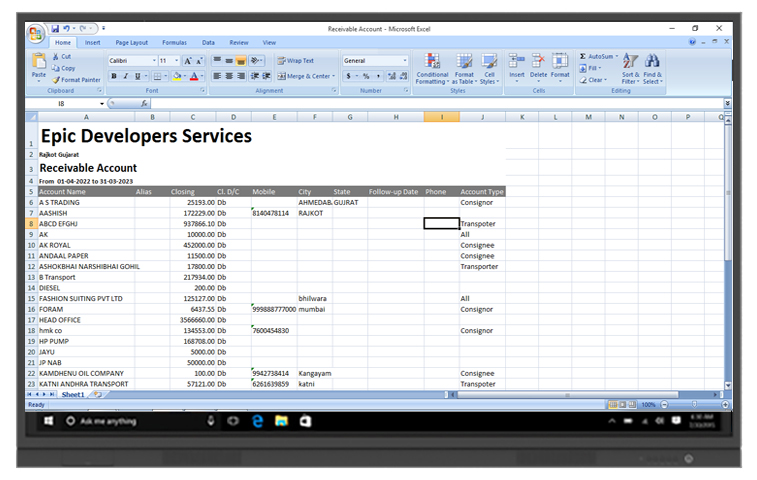Click the Decrease Indent icon
The height and width of the screenshot is (480, 757).
coord(254,76)
